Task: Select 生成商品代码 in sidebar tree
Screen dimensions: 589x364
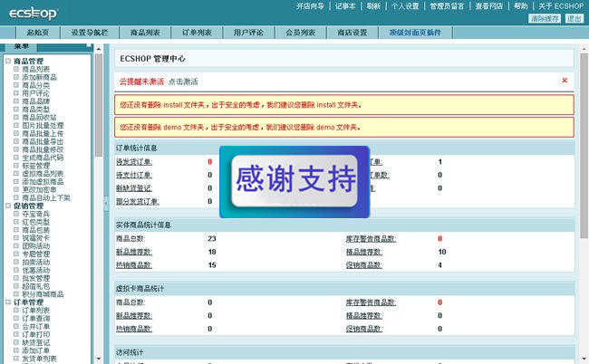Action: pos(43,158)
